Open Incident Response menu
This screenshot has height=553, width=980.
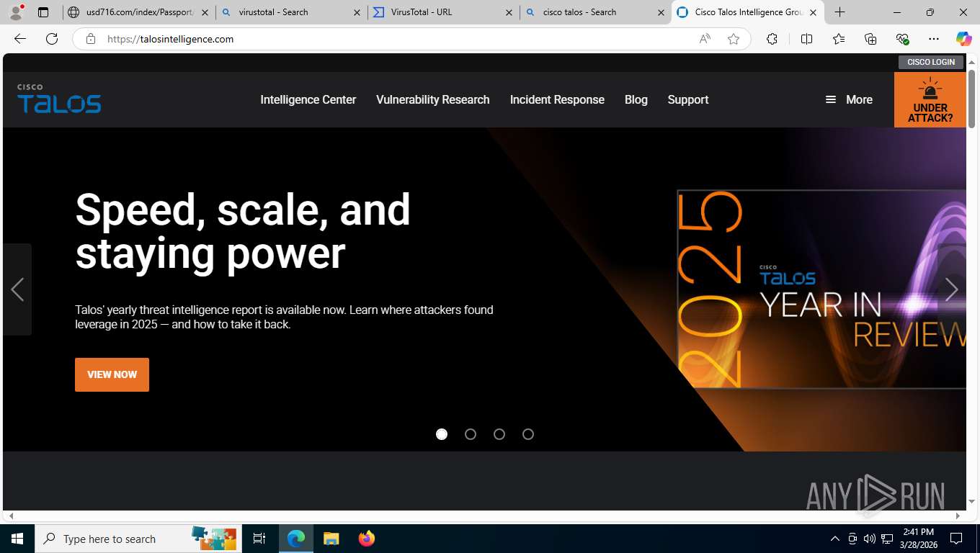click(x=557, y=99)
